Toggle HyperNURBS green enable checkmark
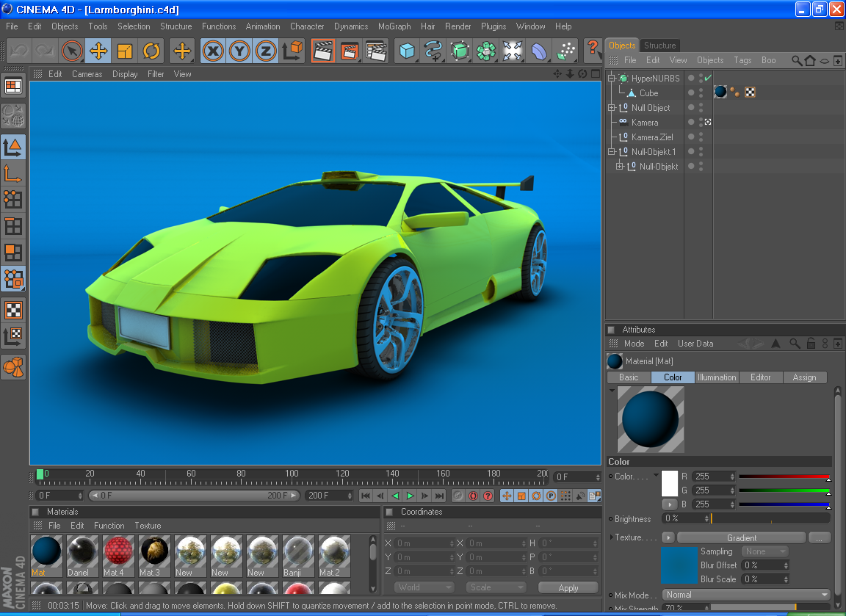The image size is (846, 616). point(708,78)
